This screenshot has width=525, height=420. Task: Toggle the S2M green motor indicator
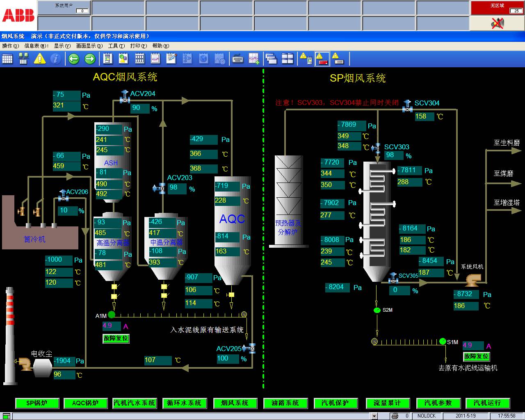(377, 310)
